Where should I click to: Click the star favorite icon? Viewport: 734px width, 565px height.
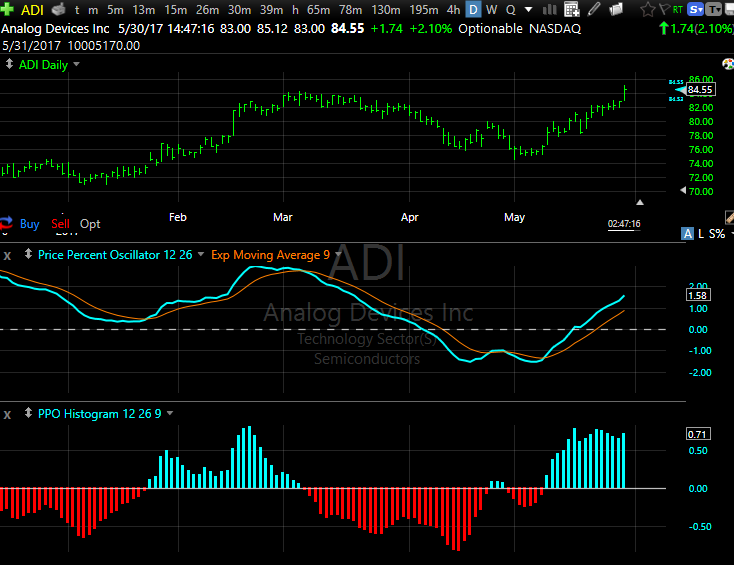648,9
